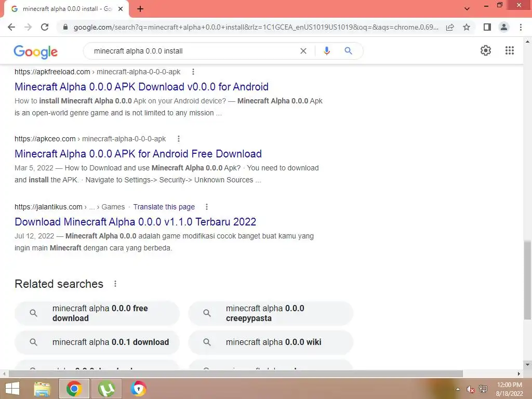
Task: Search minecraft alpha 0.0.0 free download
Action: click(97, 313)
